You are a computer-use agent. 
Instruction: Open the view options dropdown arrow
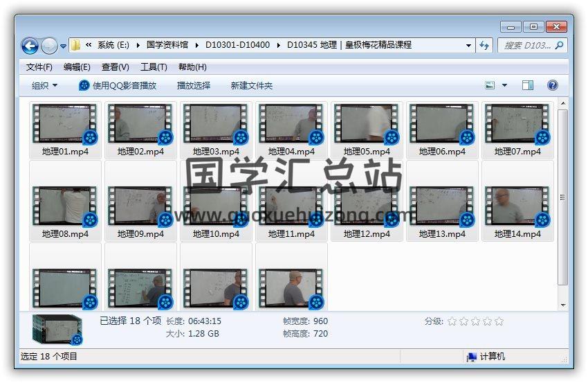click(504, 85)
